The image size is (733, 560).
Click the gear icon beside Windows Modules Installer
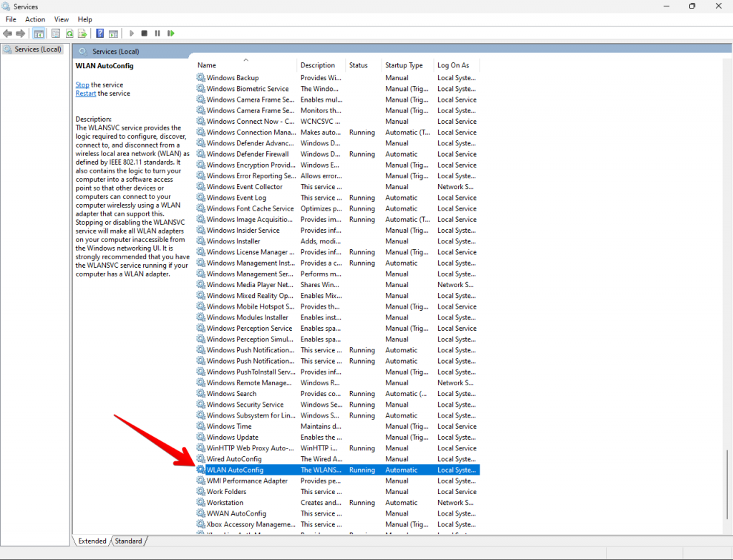pyautogui.click(x=200, y=317)
